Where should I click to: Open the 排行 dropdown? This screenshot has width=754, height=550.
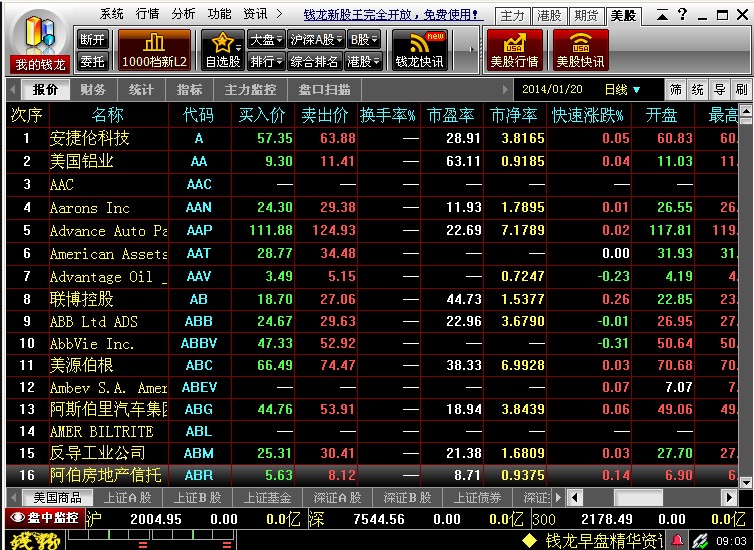click(x=266, y=61)
